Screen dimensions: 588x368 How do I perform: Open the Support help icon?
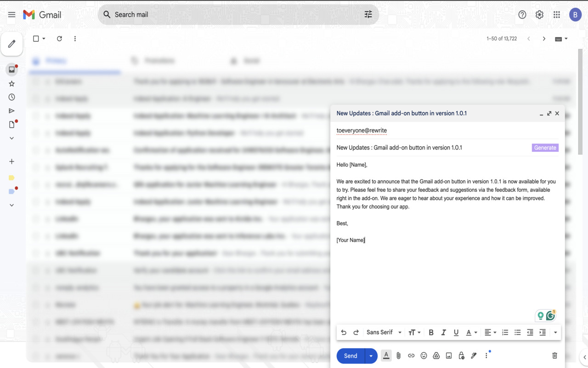coord(522,15)
